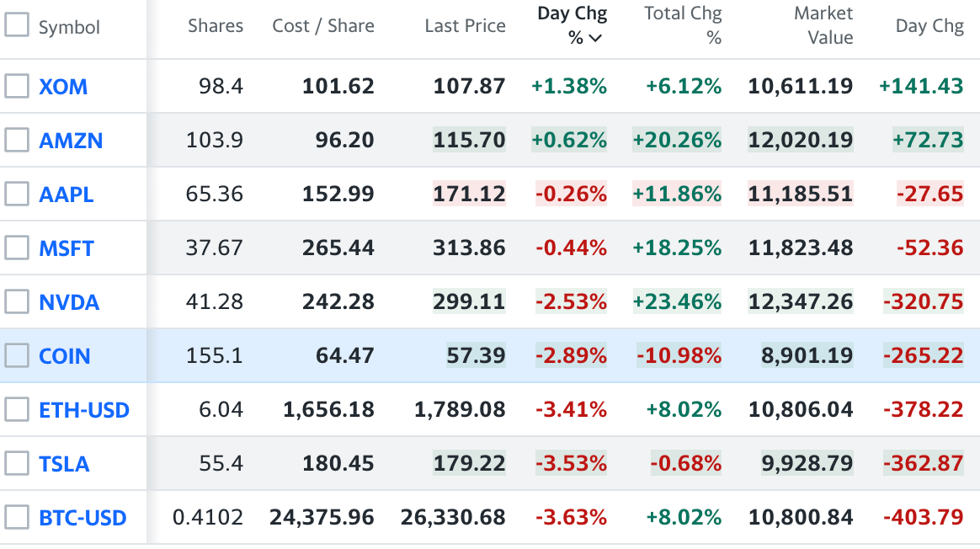Click the Last Price column header
The image size is (980, 549).
(x=465, y=26)
